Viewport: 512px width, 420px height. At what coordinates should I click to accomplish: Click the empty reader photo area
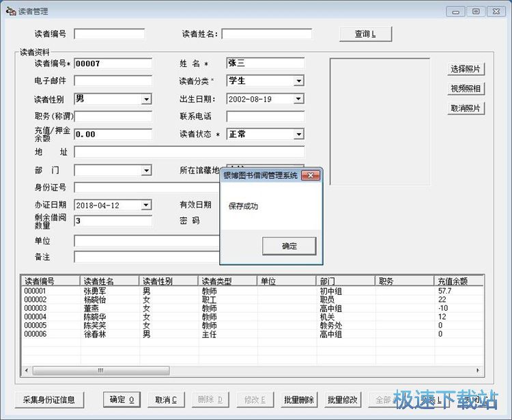pos(380,122)
